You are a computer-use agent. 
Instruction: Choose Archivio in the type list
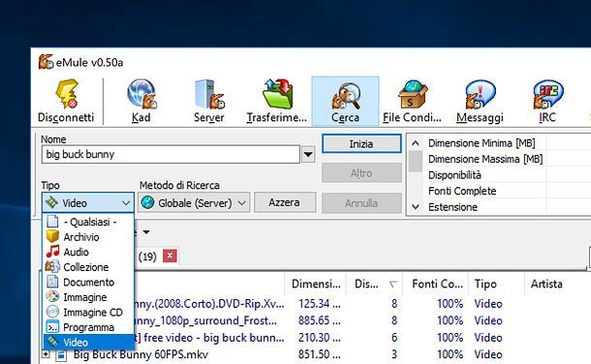tap(88, 237)
